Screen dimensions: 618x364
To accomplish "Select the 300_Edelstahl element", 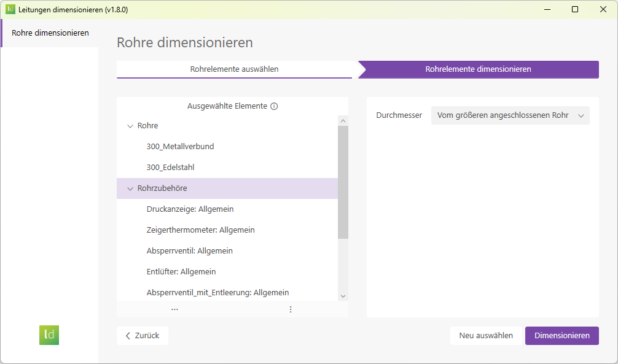I will click(x=173, y=167).
